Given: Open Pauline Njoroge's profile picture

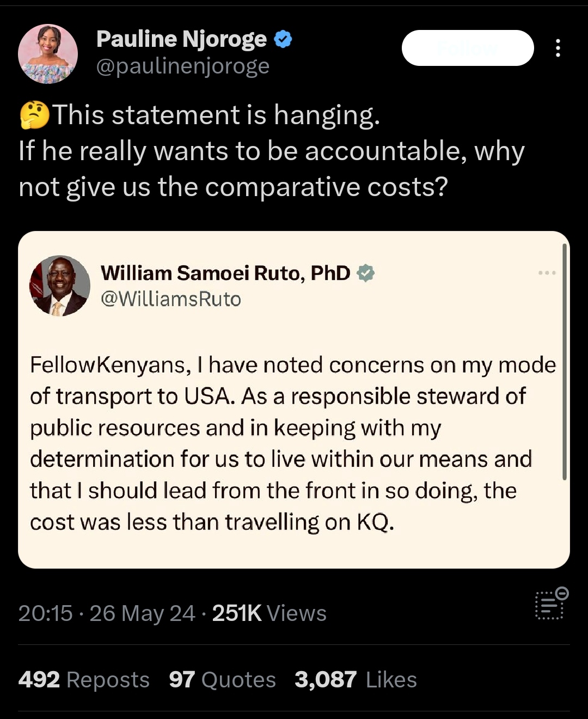Looking at the screenshot, I should pyautogui.click(x=48, y=54).
